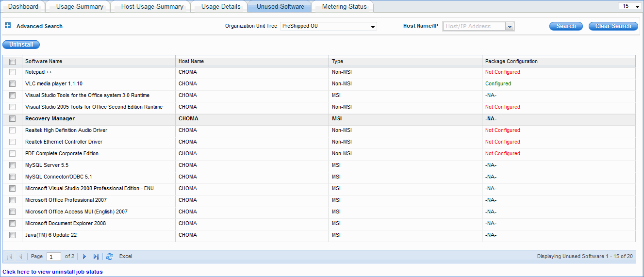Go to first page icon
This screenshot has width=644, height=277.
click(x=9, y=256)
